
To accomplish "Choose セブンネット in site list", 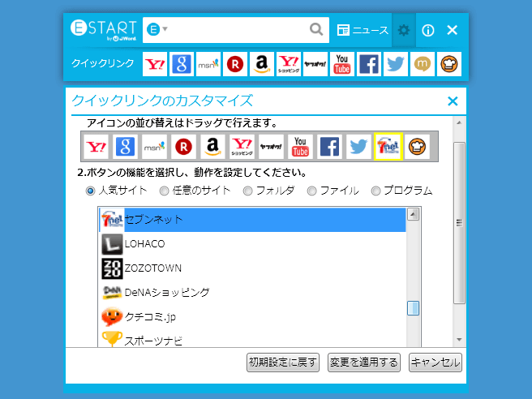I will [x=252, y=220].
